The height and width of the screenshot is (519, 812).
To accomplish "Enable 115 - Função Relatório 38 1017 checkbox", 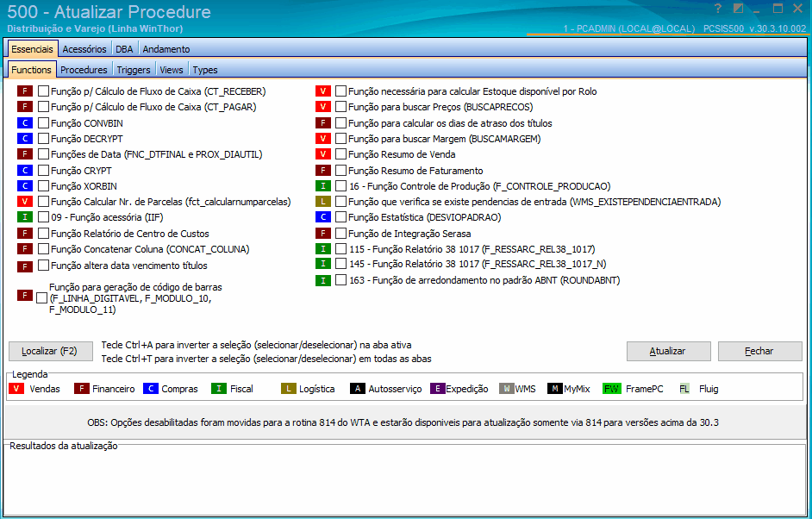I will click(340, 248).
